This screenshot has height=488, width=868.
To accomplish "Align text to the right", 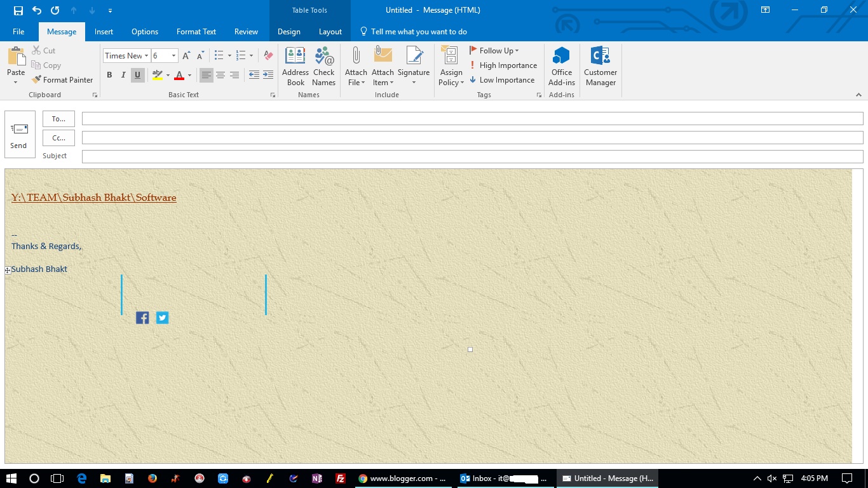I will [234, 75].
